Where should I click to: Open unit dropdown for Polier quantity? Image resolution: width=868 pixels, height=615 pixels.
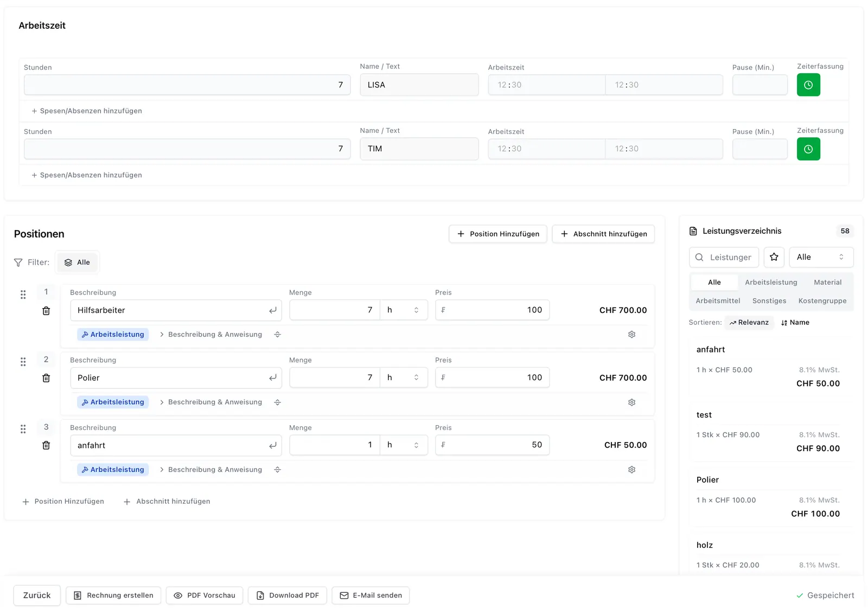(x=404, y=377)
